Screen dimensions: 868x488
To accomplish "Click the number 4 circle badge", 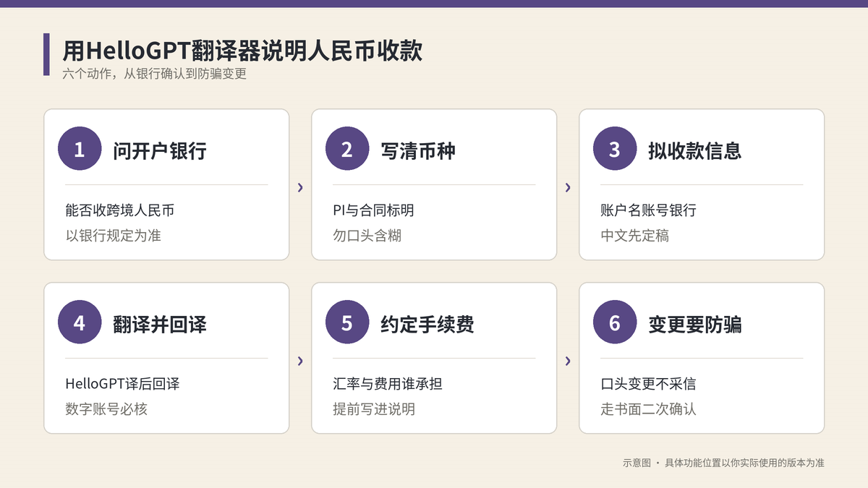I will point(80,323).
